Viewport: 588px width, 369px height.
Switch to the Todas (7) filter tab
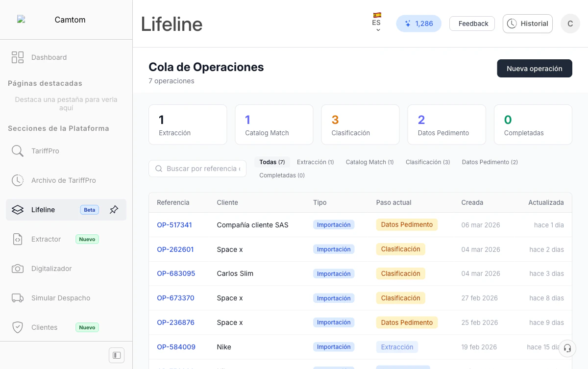[272, 162]
